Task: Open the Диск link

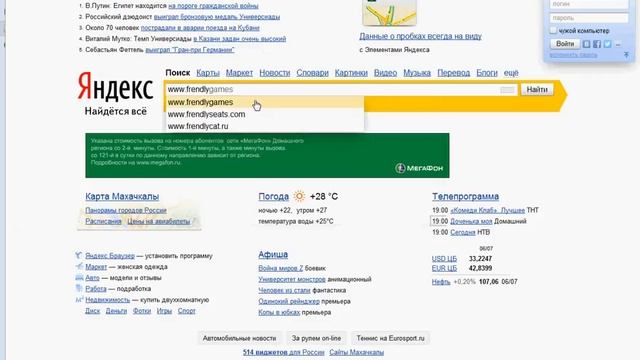Action: tap(92, 311)
